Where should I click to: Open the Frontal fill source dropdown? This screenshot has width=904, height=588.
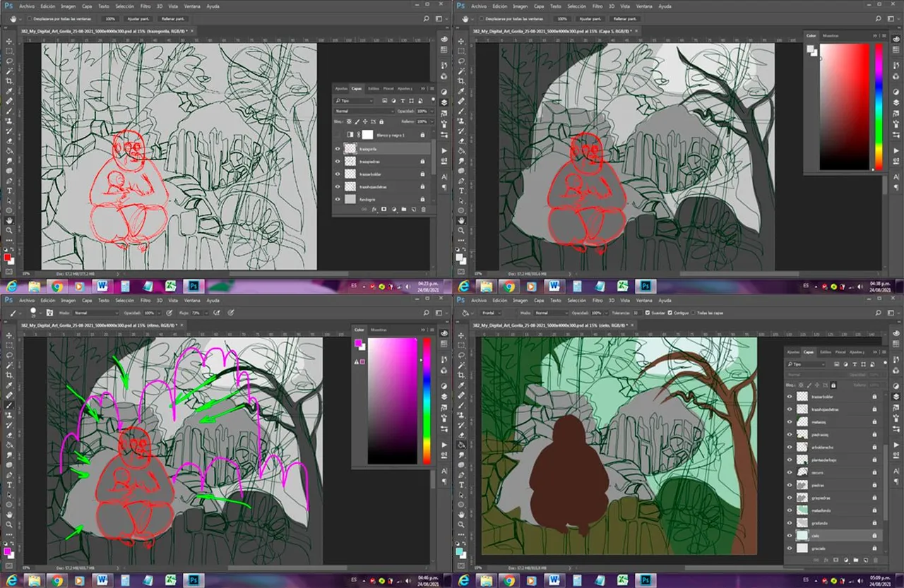point(491,312)
